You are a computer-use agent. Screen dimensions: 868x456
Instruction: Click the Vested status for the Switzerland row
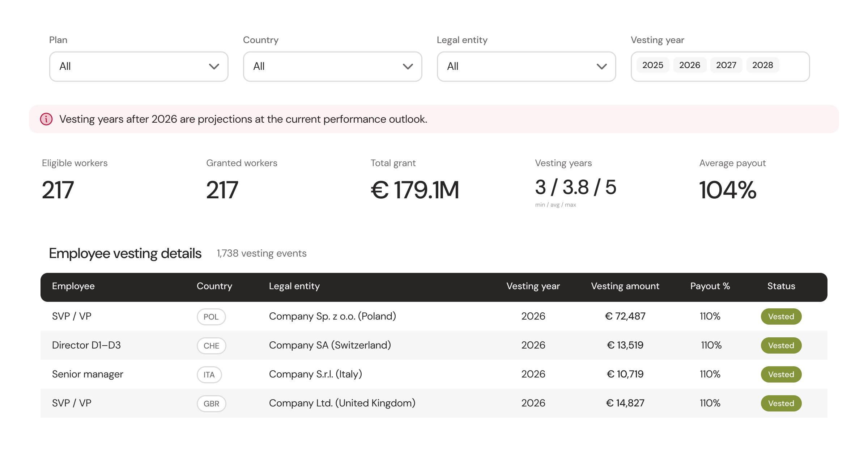[x=781, y=345]
